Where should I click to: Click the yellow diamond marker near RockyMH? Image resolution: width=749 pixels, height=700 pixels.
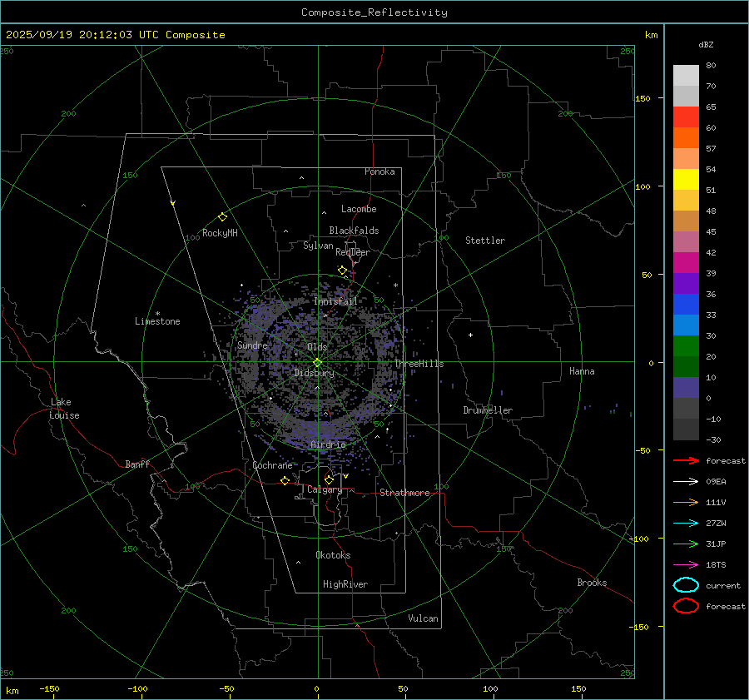click(222, 216)
